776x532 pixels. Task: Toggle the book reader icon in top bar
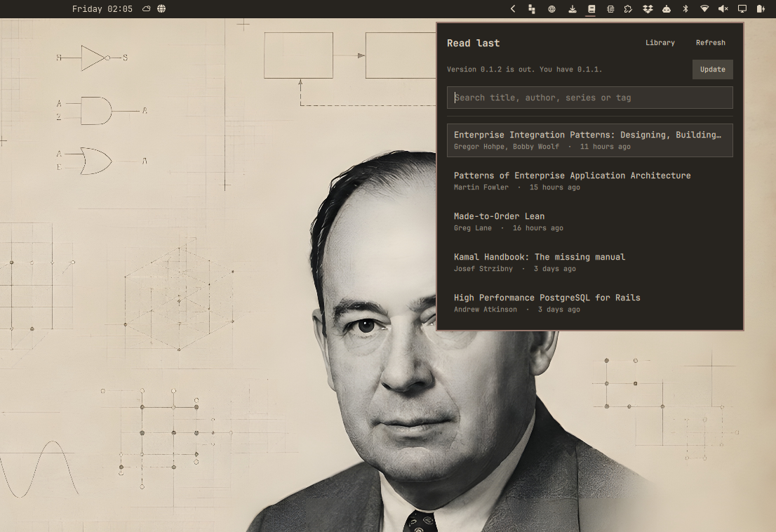pyautogui.click(x=591, y=9)
